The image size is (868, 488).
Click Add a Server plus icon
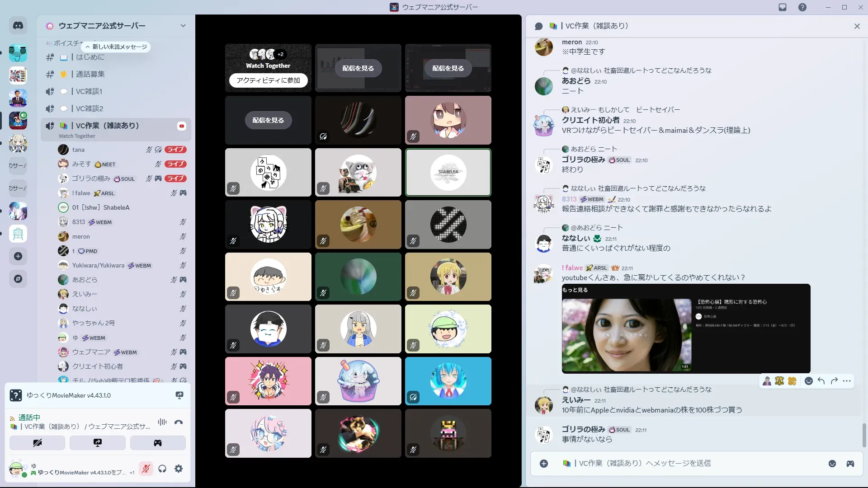[x=18, y=256]
